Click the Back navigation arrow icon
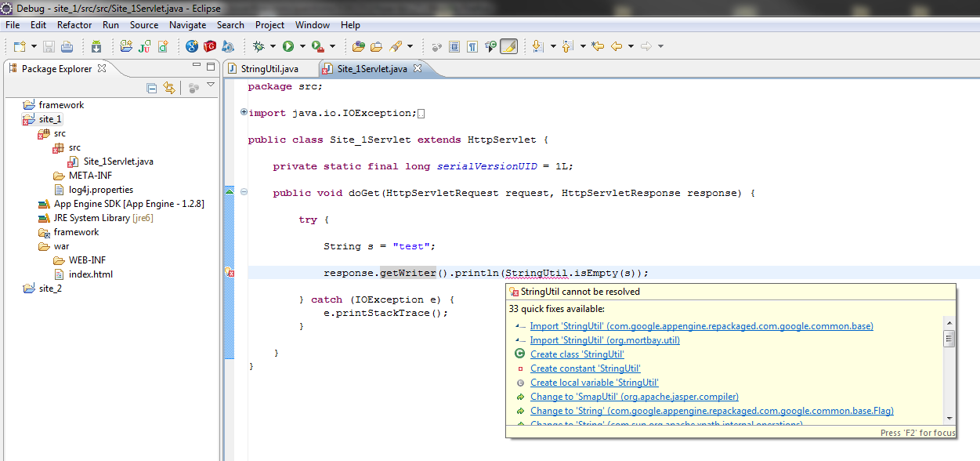The image size is (980, 461). click(617, 47)
